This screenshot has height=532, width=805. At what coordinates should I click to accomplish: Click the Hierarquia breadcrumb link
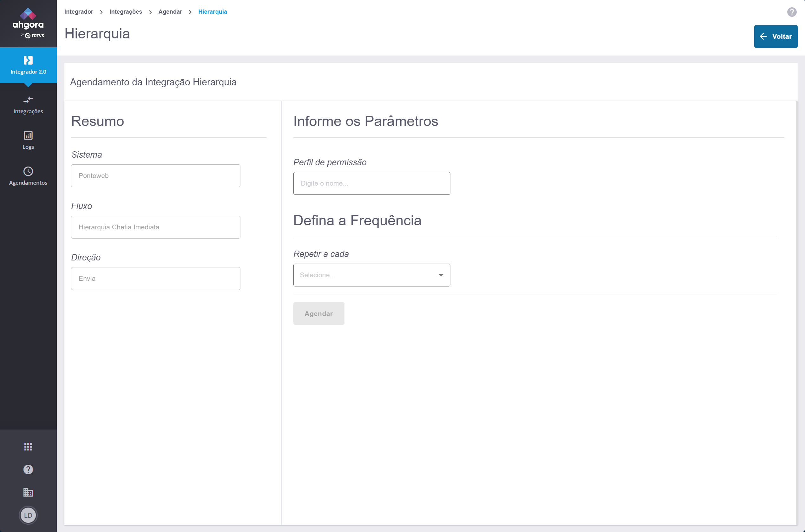(213, 12)
